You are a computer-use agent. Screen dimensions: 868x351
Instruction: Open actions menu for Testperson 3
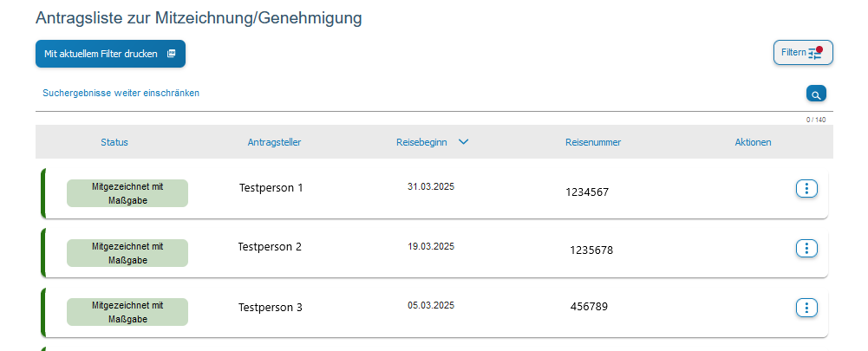(x=806, y=308)
